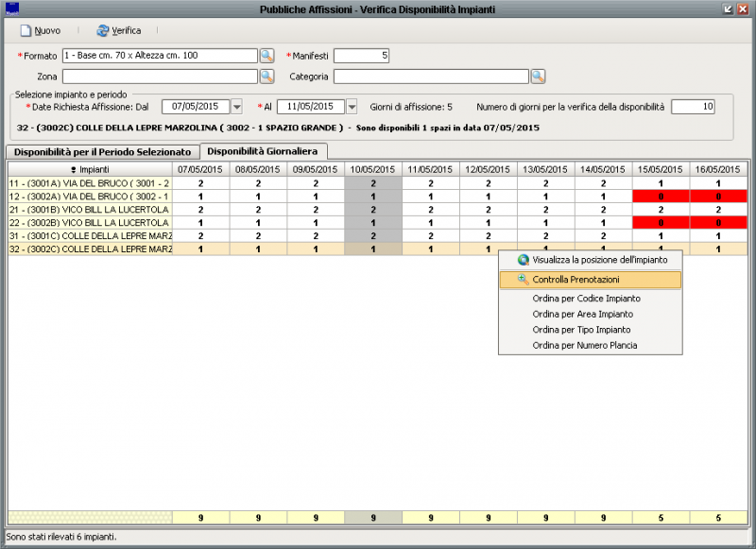Select Ordina per Numero Plancia
The image size is (756, 549).
[584, 346]
